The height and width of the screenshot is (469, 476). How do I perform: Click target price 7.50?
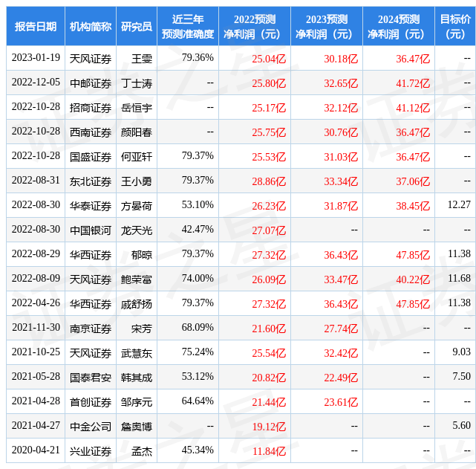click(461, 376)
